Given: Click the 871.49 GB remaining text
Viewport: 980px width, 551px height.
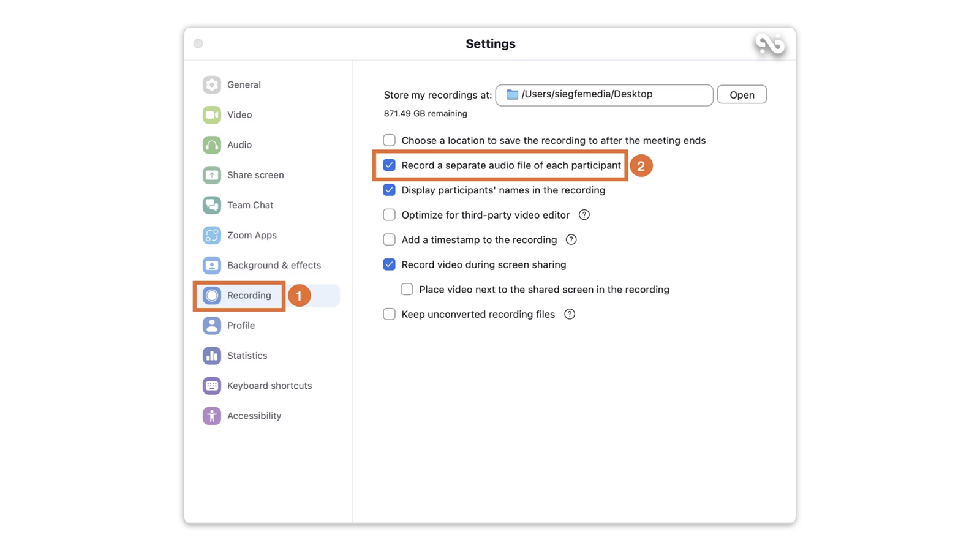Looking at the screenshot, I should pos(426,114).
